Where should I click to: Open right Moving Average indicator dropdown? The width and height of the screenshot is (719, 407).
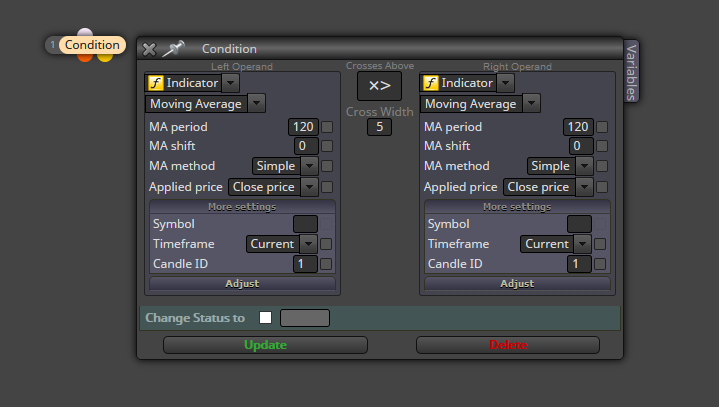[x=531, y=104]
